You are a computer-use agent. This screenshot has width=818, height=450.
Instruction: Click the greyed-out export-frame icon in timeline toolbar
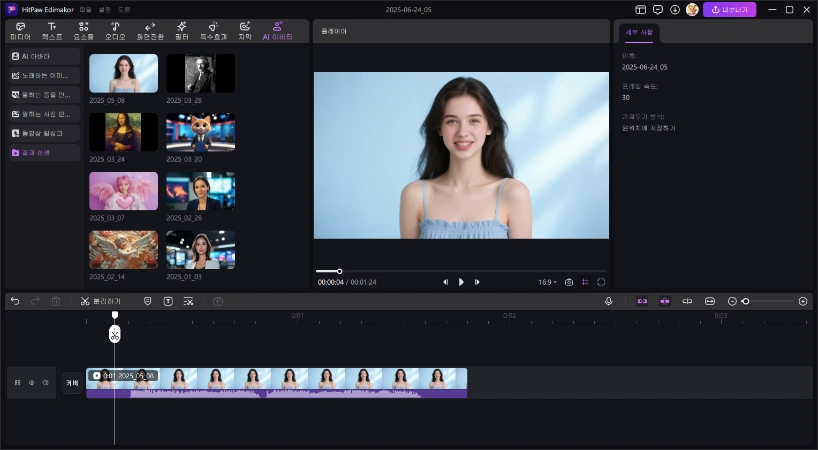point(218,301)
